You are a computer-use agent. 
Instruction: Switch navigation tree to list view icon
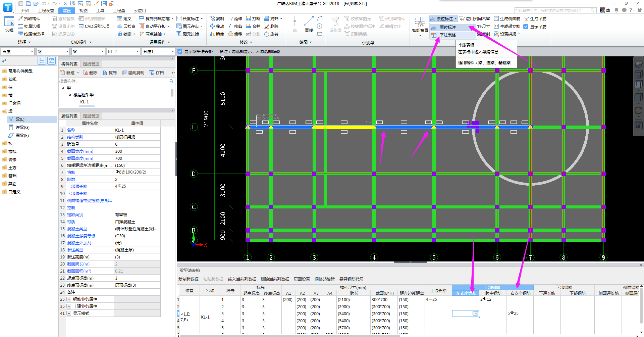coord(42,61)
